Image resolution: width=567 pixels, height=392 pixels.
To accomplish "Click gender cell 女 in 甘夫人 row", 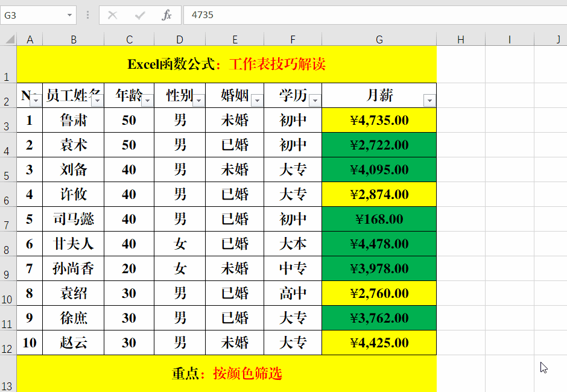I will [180, 244].
